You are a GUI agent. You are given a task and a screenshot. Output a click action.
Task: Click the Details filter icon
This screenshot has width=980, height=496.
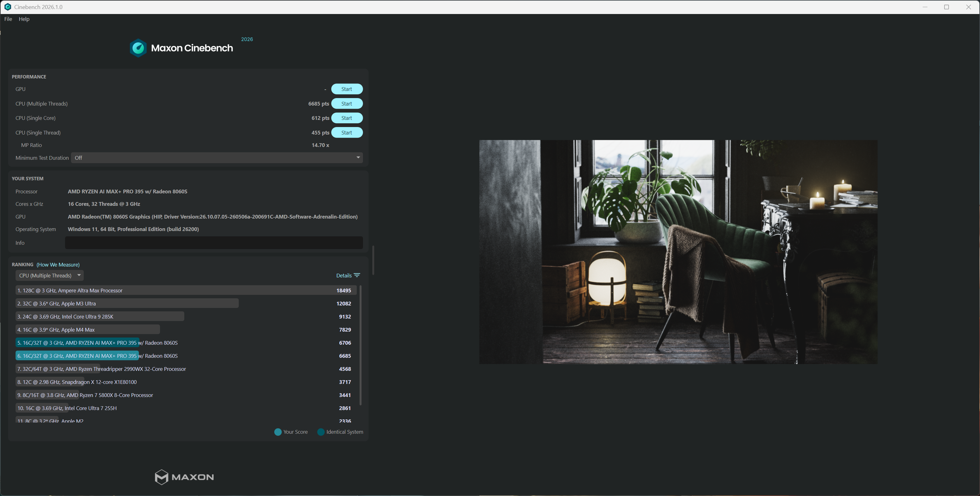click(x=357, y=275)
